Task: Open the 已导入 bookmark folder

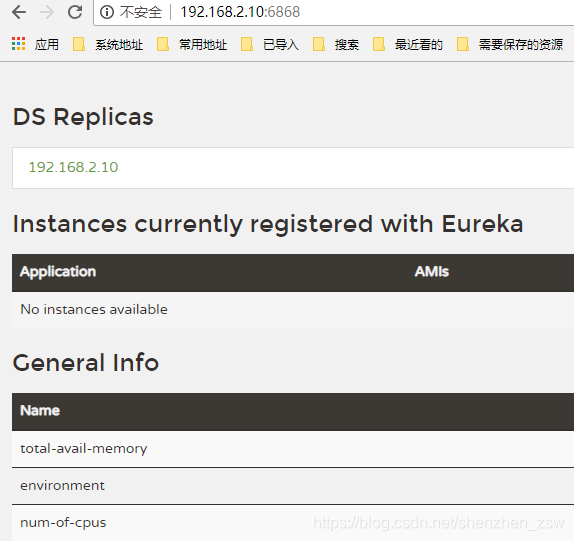Action: [270, 44]
